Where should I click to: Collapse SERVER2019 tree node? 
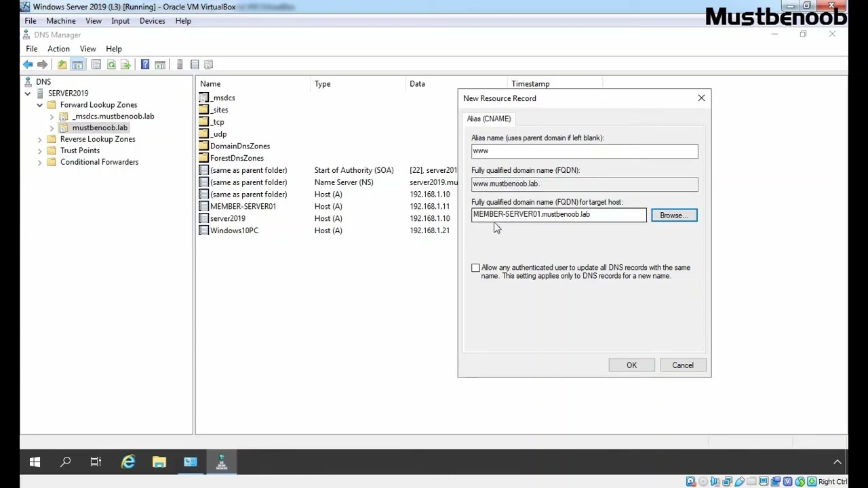click(x=28, y=94)
